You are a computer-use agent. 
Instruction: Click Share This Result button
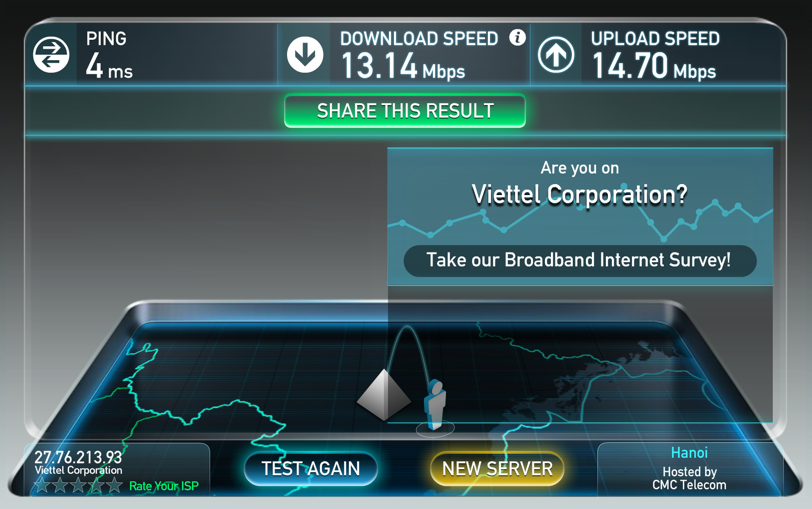[405, 111]
